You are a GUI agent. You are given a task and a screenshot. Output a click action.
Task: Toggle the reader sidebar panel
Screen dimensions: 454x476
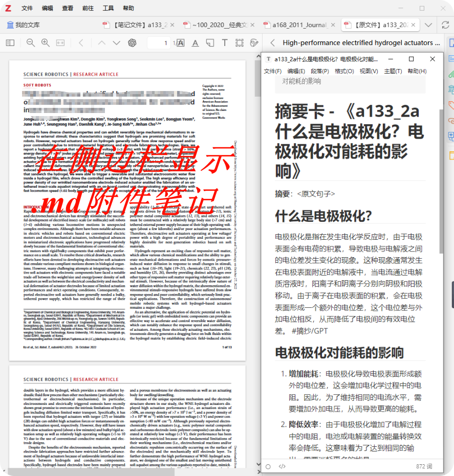coord(10,43)
